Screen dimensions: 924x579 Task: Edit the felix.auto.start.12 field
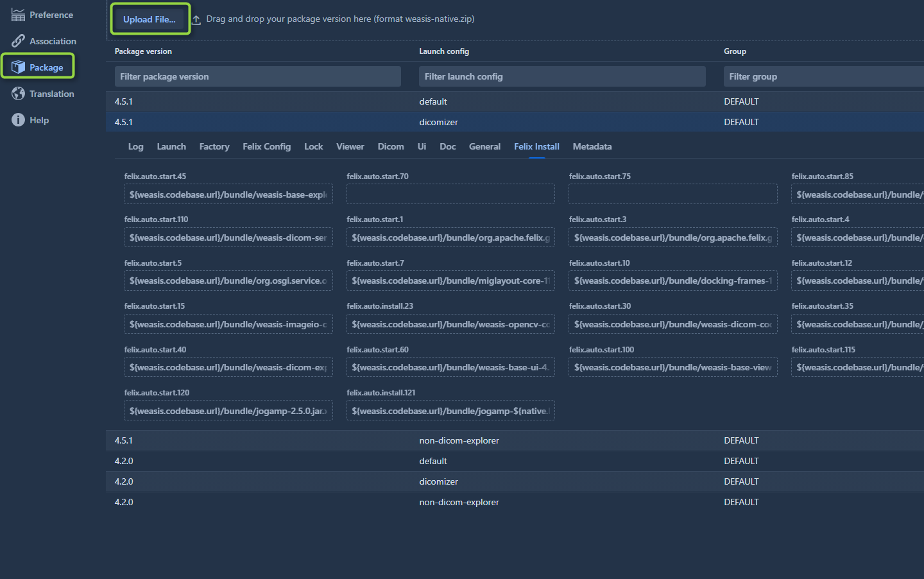coord(858,281)
